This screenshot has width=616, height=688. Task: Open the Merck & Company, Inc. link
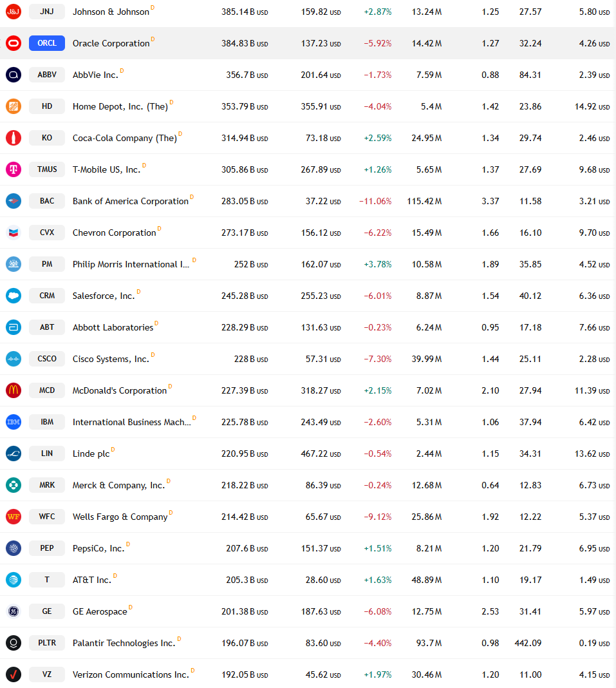coord(119,486)
